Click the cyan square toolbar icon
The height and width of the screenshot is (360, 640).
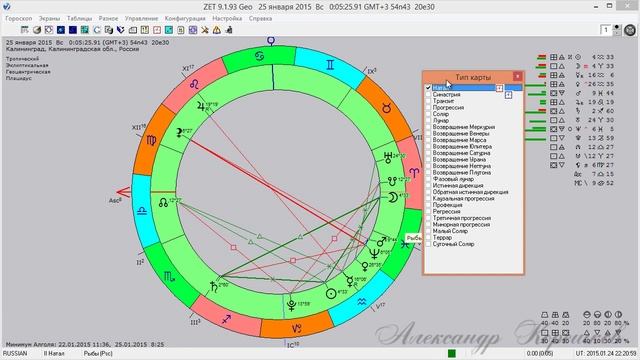(x=169, y=30)
